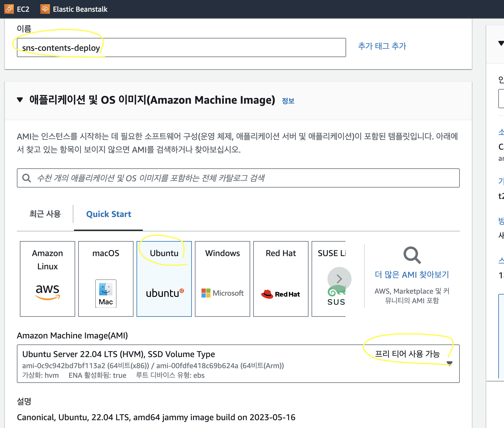Select the Amazon Linux AMI card
Screen dimensions: 504x428
[48, 279]
